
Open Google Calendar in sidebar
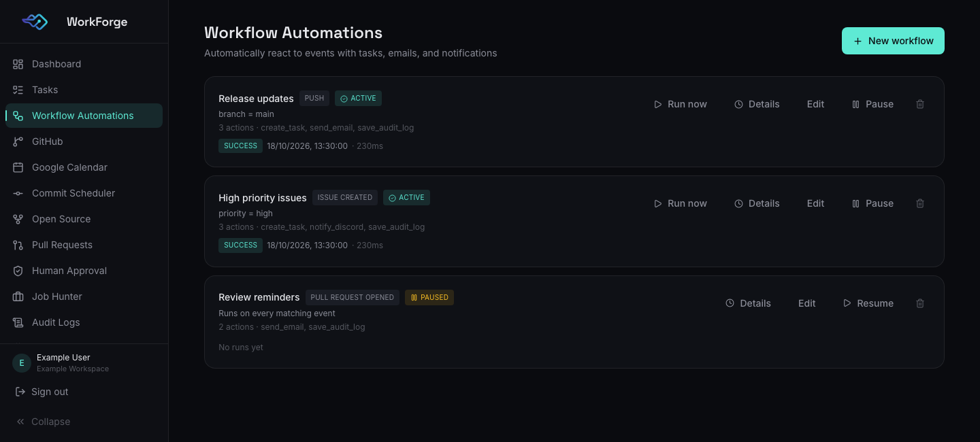click(84, 167)
